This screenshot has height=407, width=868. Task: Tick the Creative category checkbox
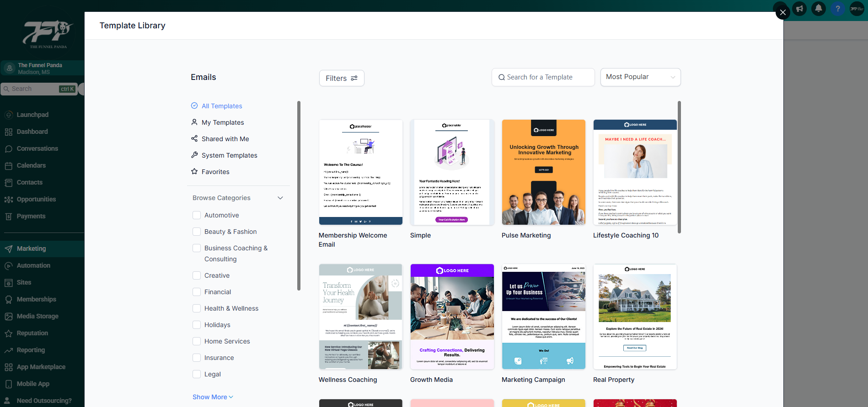tap(197, 275)
